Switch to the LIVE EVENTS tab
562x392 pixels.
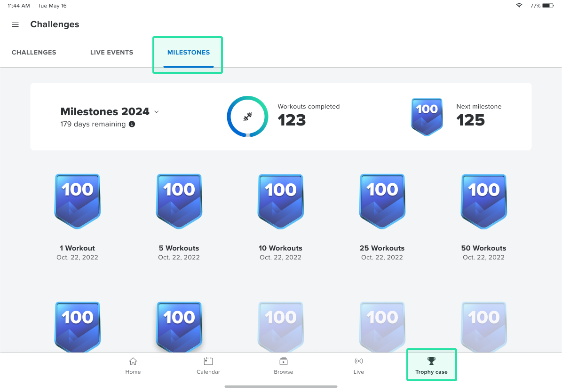point(111,52)
